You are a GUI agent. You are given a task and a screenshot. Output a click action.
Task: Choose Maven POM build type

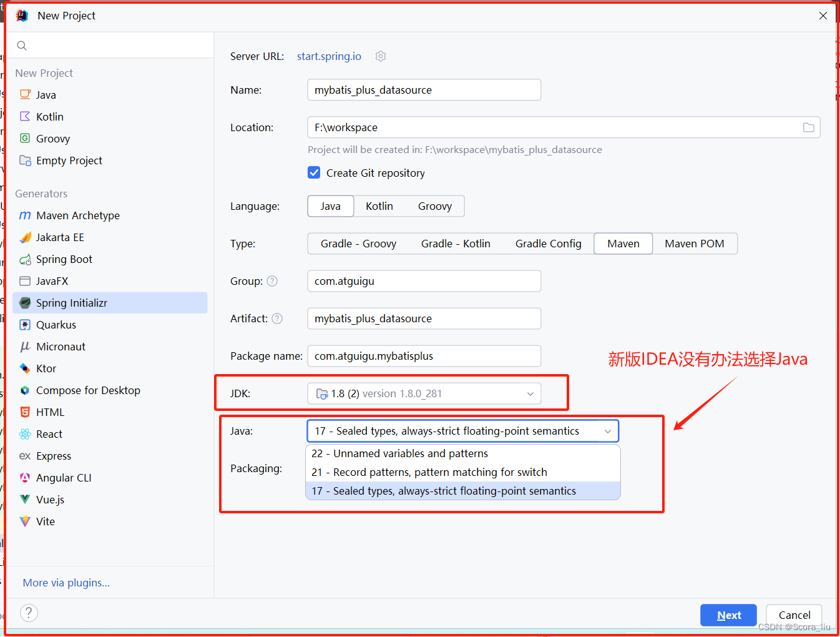coord(695,244)
